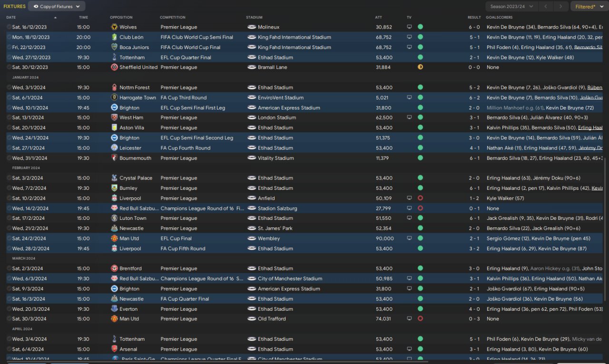Click the Burnley club badge
609x364 pixels.
point(114,188)
